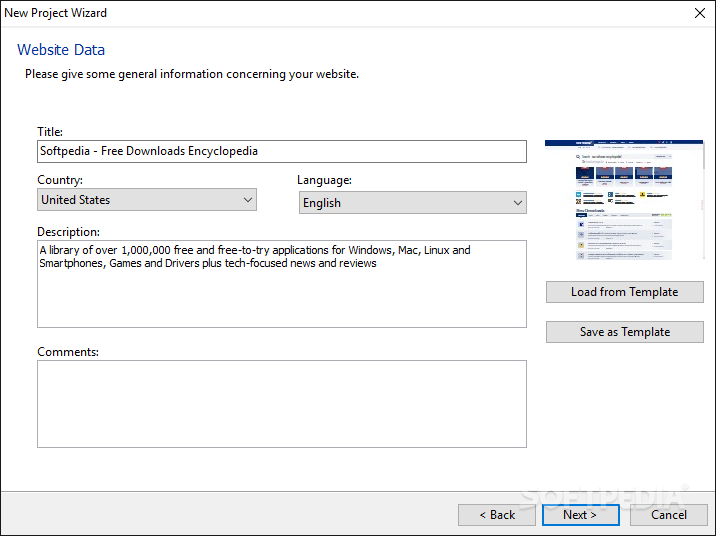This screenshot has width=716, height=536.
Task: Click inside the empty Comments text area
Action: 282,404
